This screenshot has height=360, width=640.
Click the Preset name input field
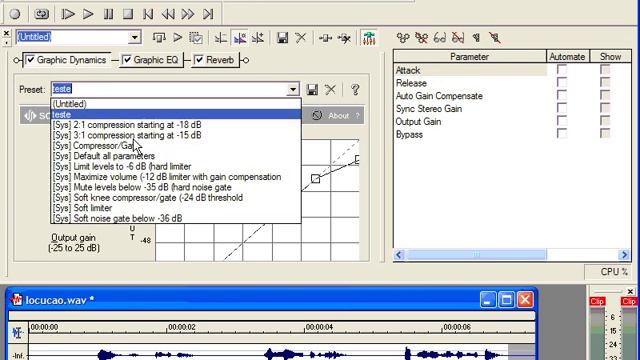[x=168, y=89]
